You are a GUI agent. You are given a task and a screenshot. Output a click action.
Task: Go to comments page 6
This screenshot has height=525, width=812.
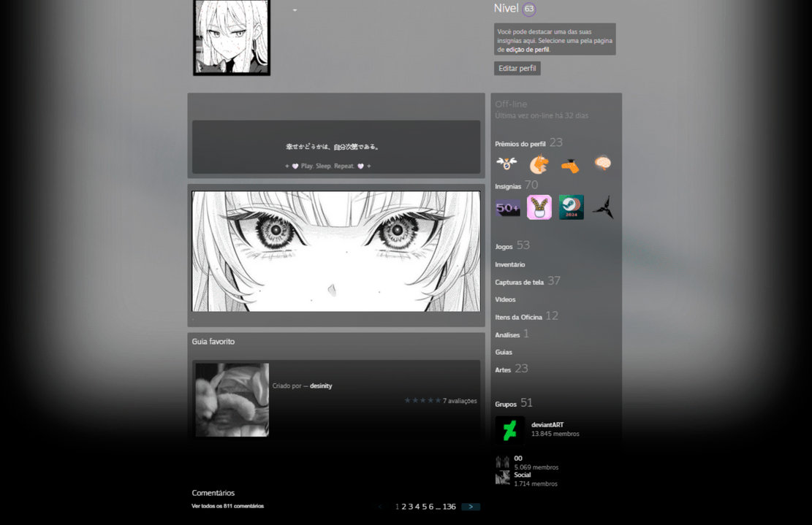431,507
